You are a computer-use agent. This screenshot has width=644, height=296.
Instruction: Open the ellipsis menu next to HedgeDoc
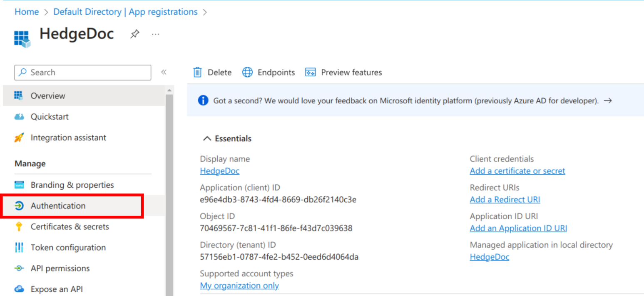(155, 34)
